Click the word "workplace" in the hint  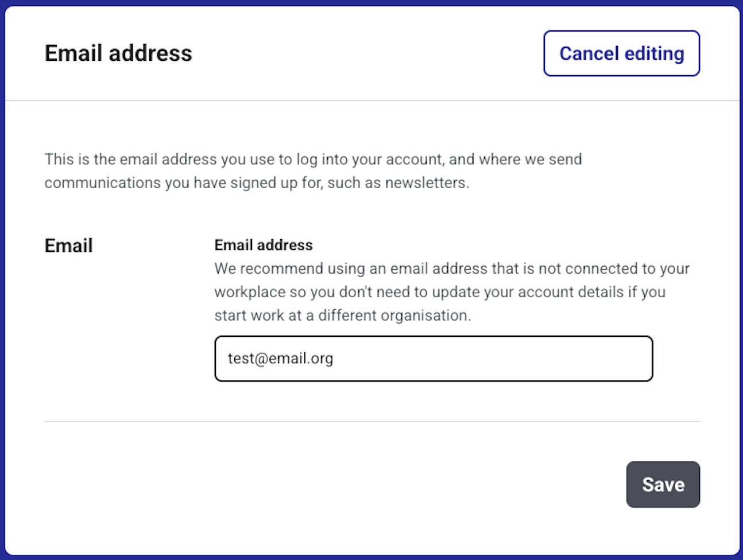tap(250, 292)
